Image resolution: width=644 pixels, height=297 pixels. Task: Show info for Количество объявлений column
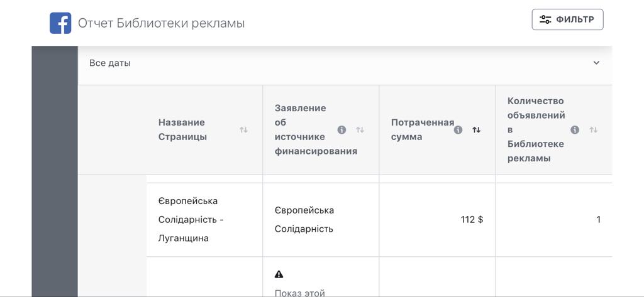coord(575,130)
